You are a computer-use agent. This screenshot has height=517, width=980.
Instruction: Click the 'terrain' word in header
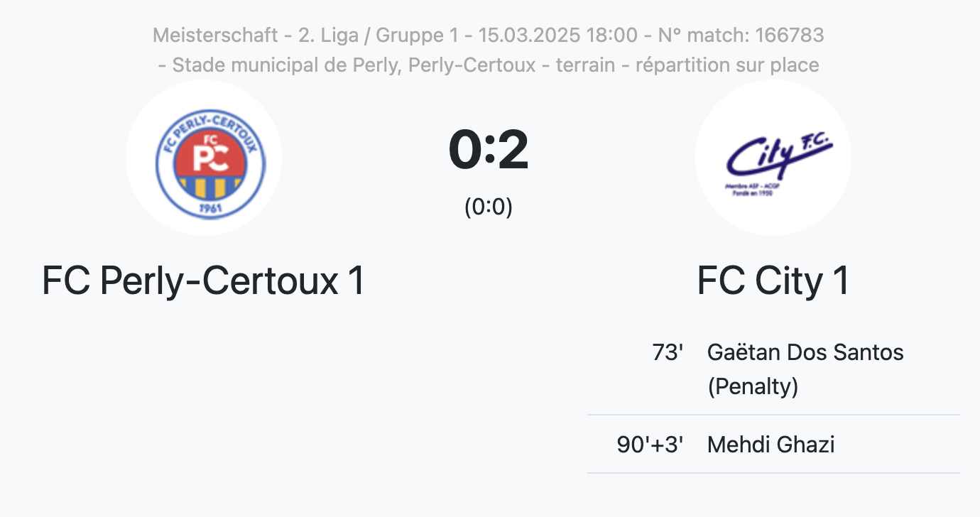pos(585,65)
